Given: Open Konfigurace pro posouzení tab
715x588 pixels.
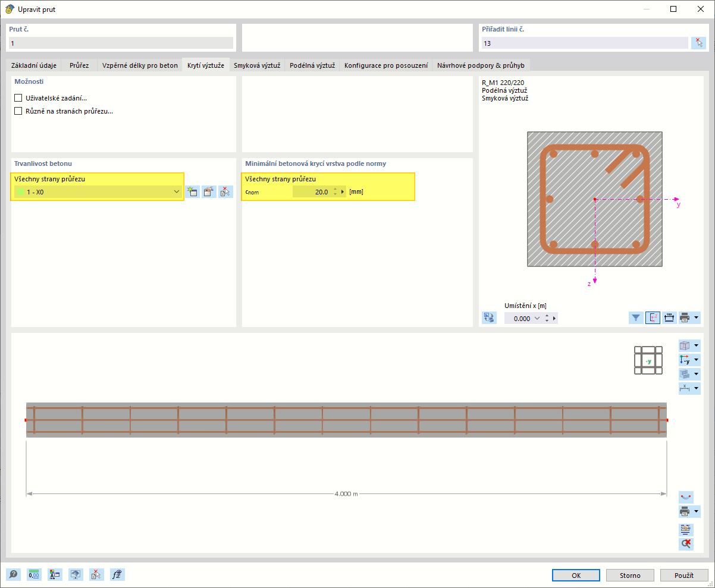Looking at the screenshot, I should point(386,65).
